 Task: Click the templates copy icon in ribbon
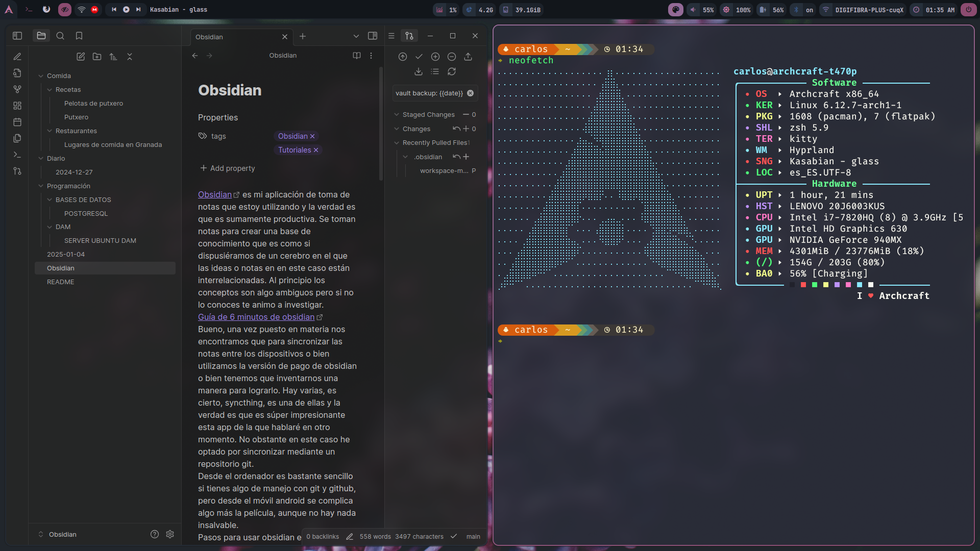pyautogui.click(x=17, y=138)
